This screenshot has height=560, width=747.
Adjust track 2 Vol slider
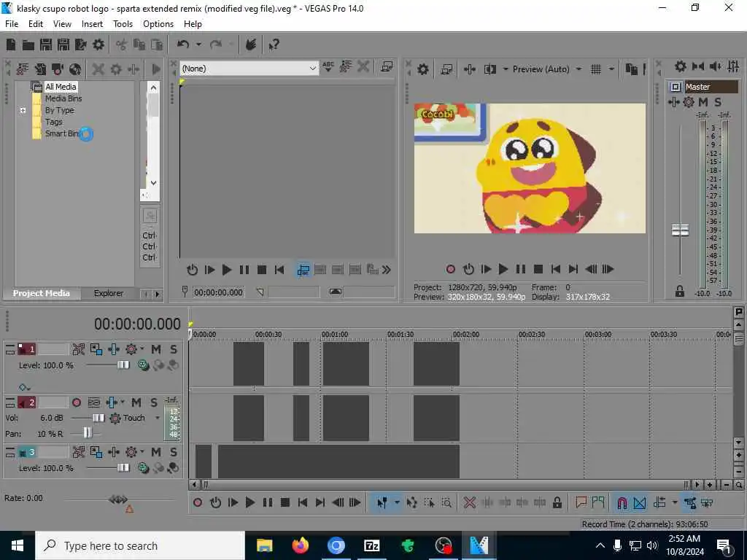98,418
